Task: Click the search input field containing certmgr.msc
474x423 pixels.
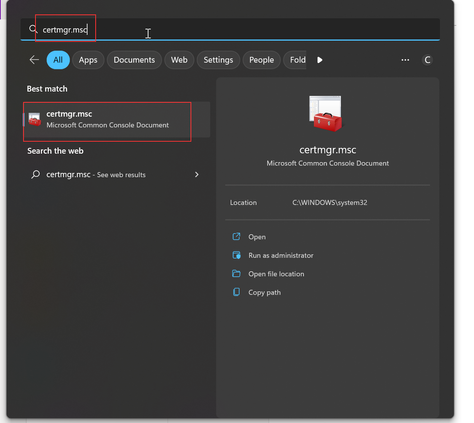Action: 230,29
